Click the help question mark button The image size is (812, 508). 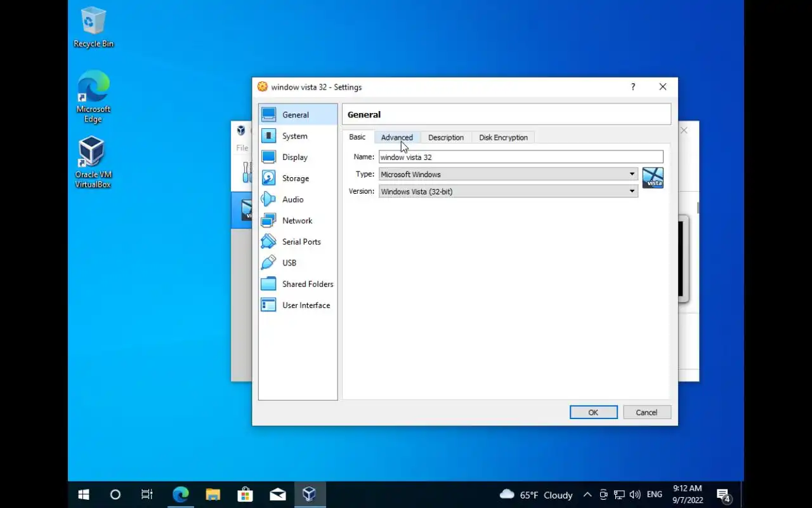[x=633, y=87]
